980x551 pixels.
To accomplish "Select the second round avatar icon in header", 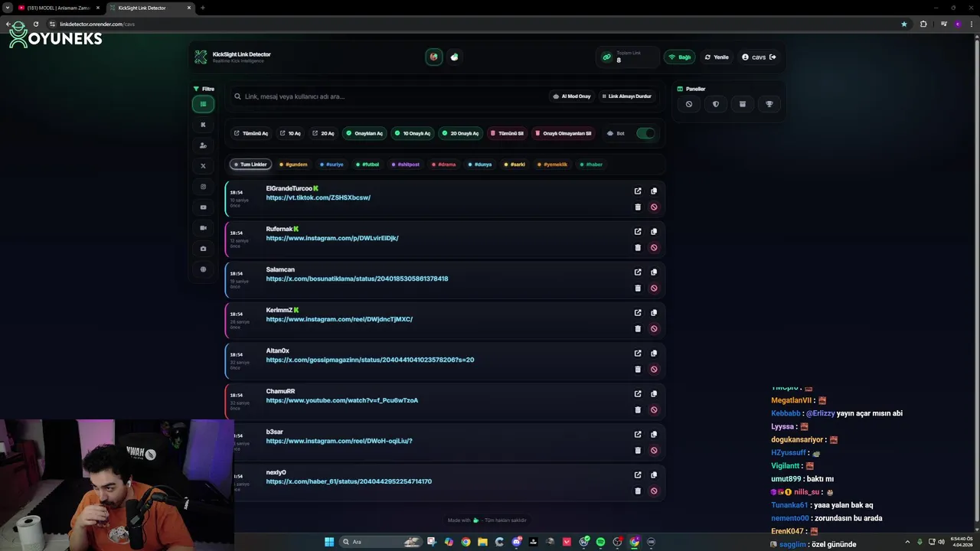I will coord(454,57).
